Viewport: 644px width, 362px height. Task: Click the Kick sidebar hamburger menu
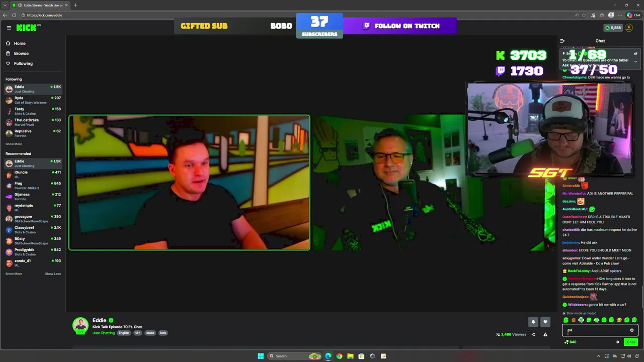coord(9,28)
